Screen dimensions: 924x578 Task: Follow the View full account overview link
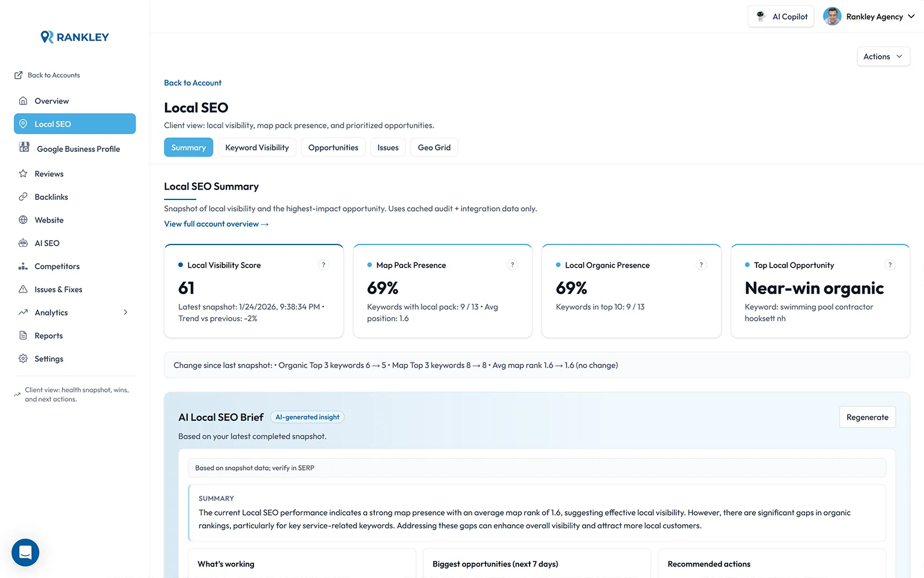[216, 224]
